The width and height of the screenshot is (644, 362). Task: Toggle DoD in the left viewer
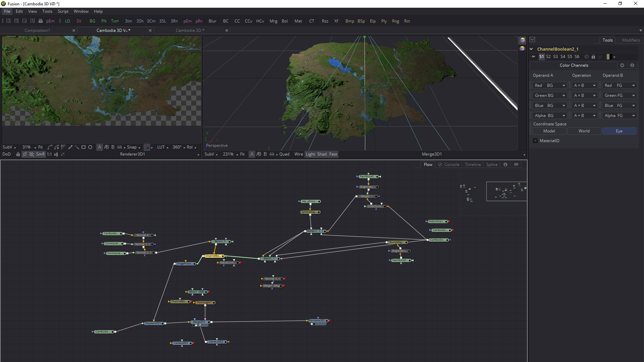[7, 154]
